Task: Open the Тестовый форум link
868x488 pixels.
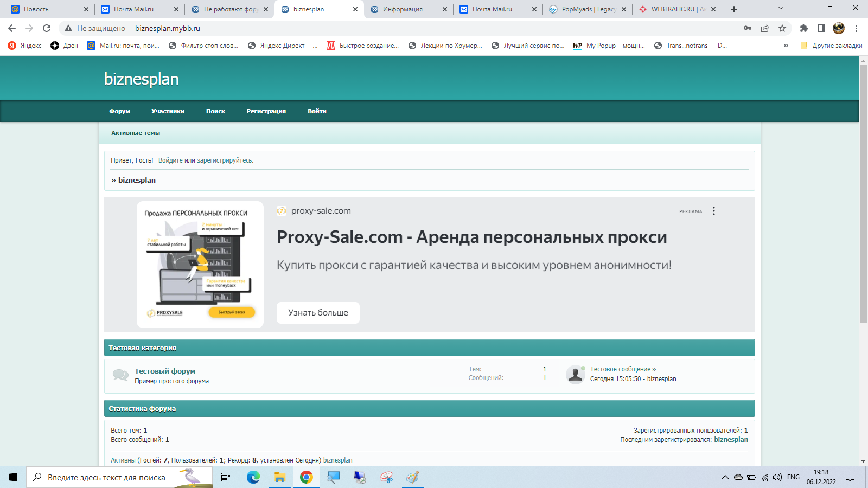Action: click(x=165, y=371)
